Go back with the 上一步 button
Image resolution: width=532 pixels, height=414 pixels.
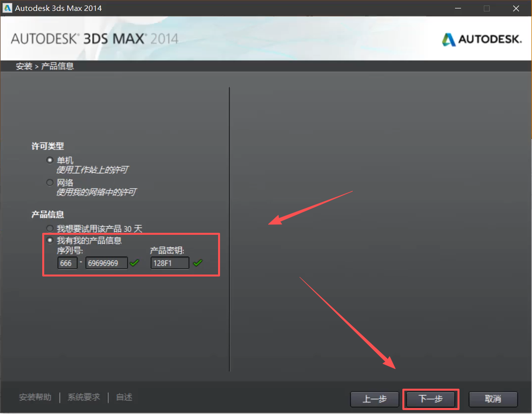(375, 399)
